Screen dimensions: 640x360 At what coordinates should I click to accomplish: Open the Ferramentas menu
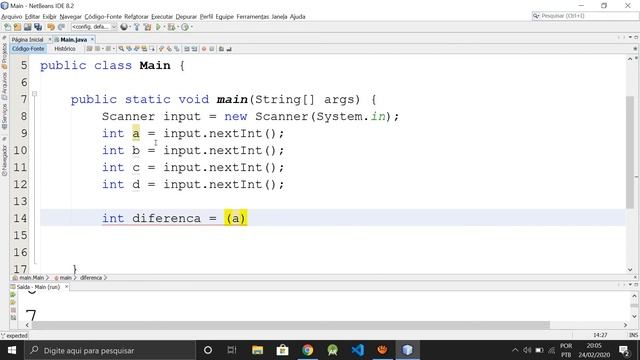tap(253, 17)
